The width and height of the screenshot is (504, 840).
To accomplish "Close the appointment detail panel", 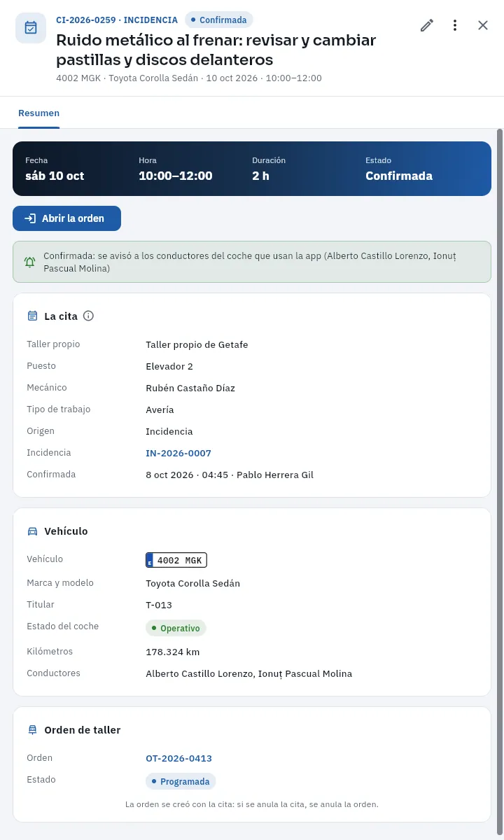I will click(x=483, y=25).
